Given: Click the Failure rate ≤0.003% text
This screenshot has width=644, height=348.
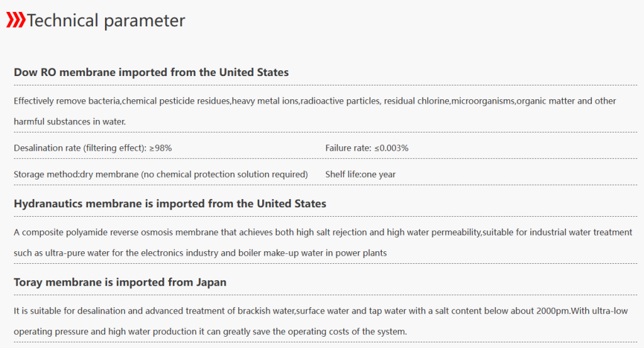Looking at the screenshot, I should 367,148.
